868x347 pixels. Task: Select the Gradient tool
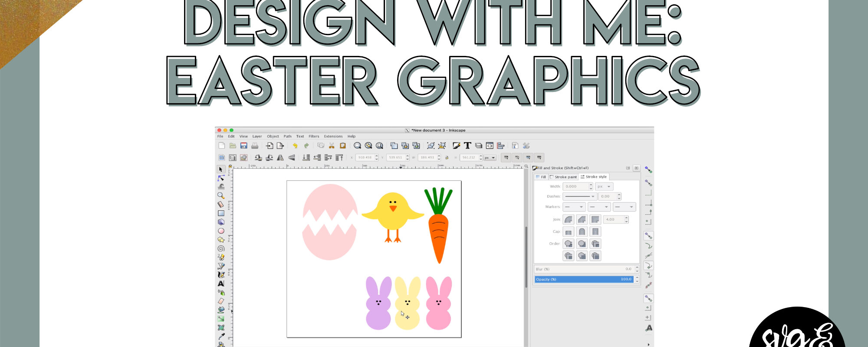[x=221, y=319]
